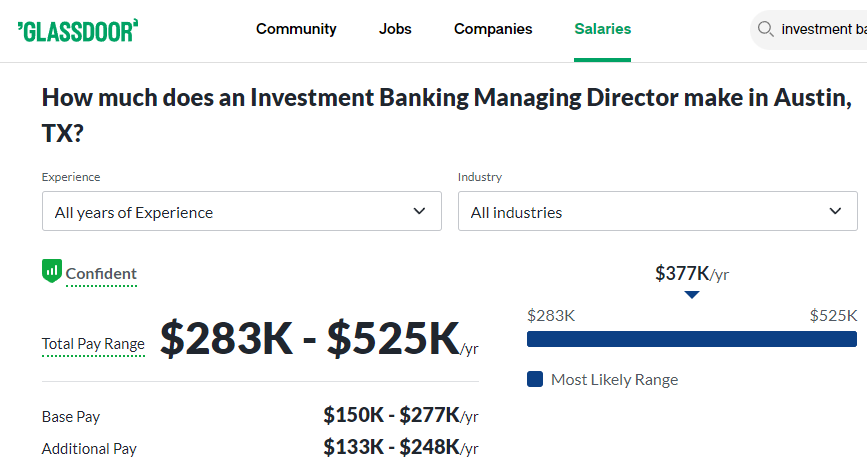Image resolution: width=867 pixels, height=465 pixels.
Task: Open the Jobs tab
Action: click(x=395, y=29)
